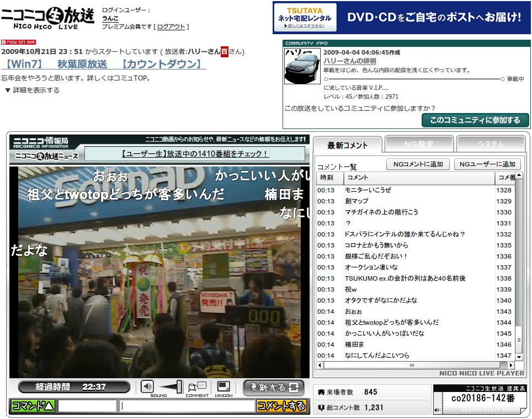Click the コメントする submit button
Image resolution: width=532 pixels, height=419 pixels.
pyautogui.click(x=281, y=406)
